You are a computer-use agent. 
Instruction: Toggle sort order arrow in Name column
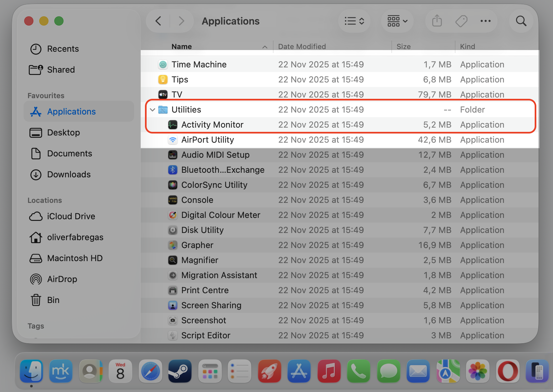tap(265, 47)
